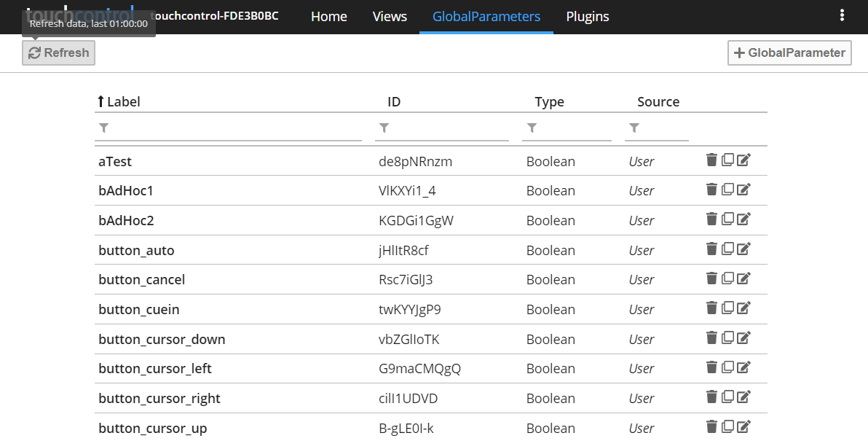Open the Views tab
Viewport: 868px width, 441px height.
tap(390, 16)
